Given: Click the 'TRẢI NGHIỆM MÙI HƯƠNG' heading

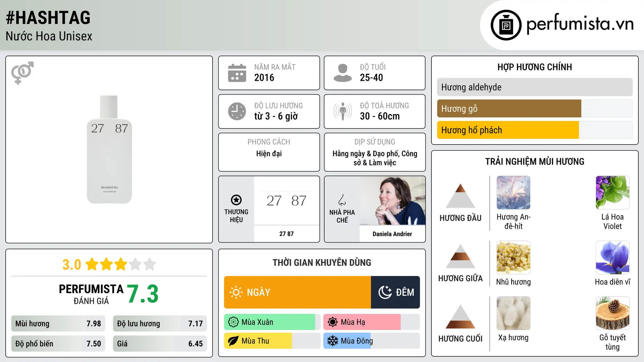Looking at the screenshot, I should [535, 162].
